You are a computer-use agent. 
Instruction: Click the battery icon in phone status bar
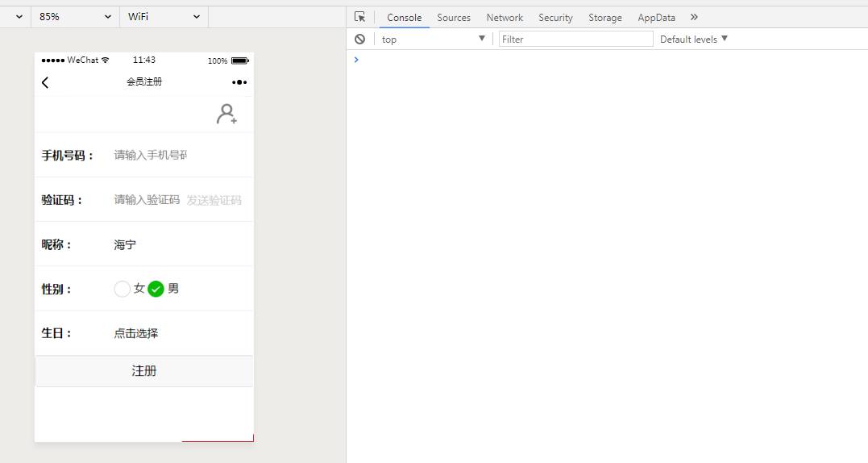tap(239, 60)
